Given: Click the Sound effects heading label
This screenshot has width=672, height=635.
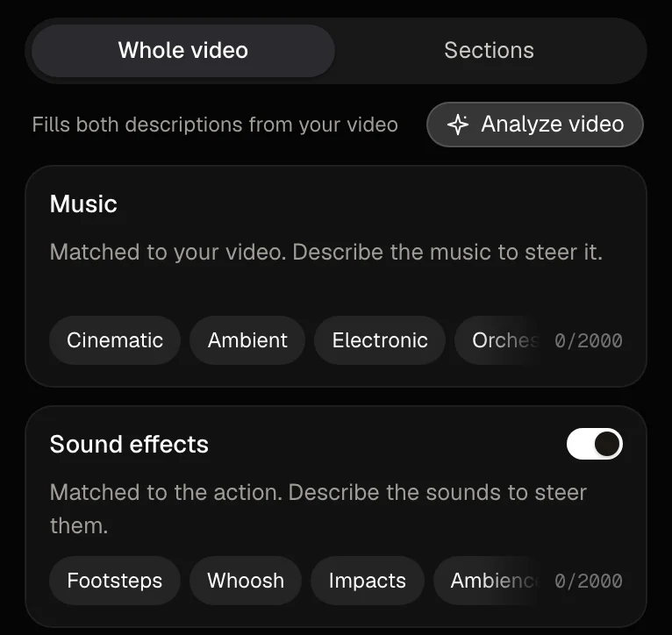Looking at the screenshot, I should click(x=129, y=444).
